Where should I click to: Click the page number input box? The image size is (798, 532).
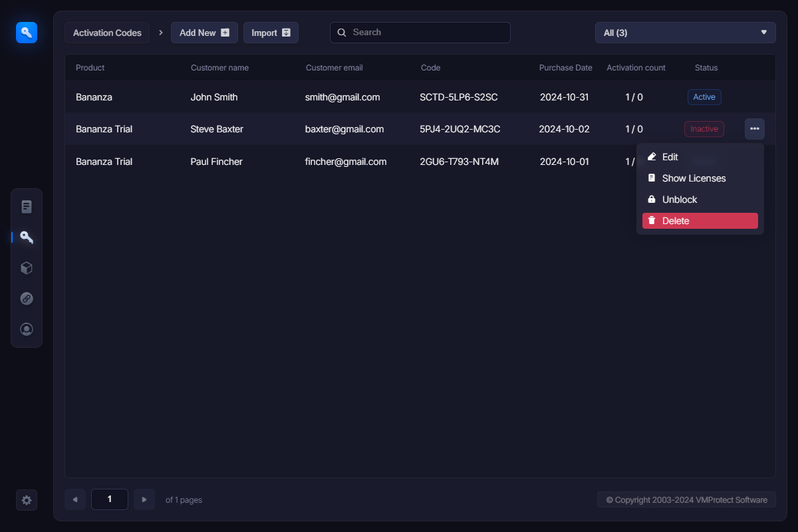click(110, 499)
